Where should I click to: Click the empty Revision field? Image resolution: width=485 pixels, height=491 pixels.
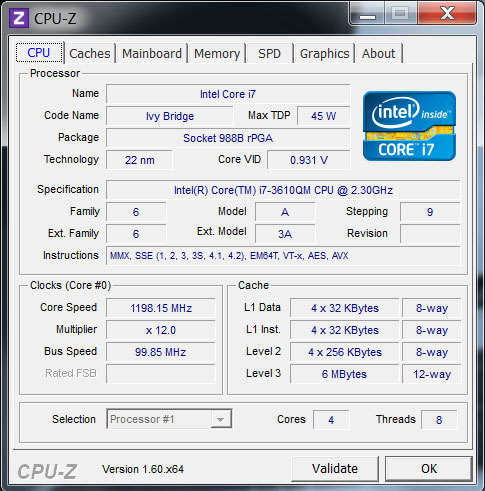click(x=430, y=234)
